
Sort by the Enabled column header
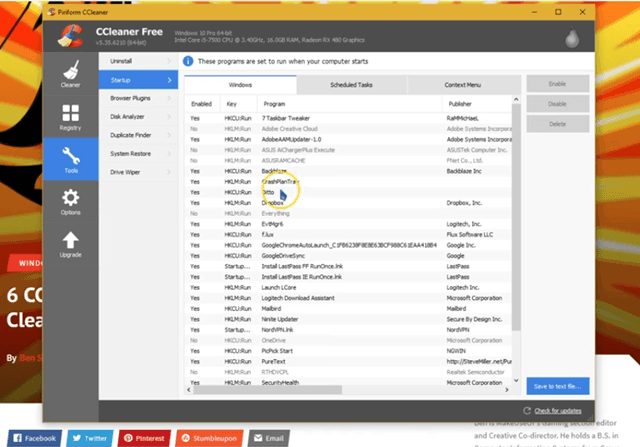pyautogui.click(x=202, y=104)
